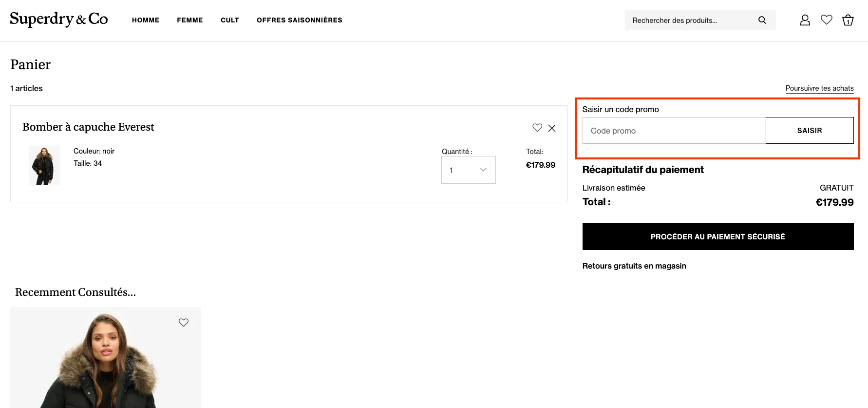
Task: Click the Taille: 34 detail
Action: 88,163
